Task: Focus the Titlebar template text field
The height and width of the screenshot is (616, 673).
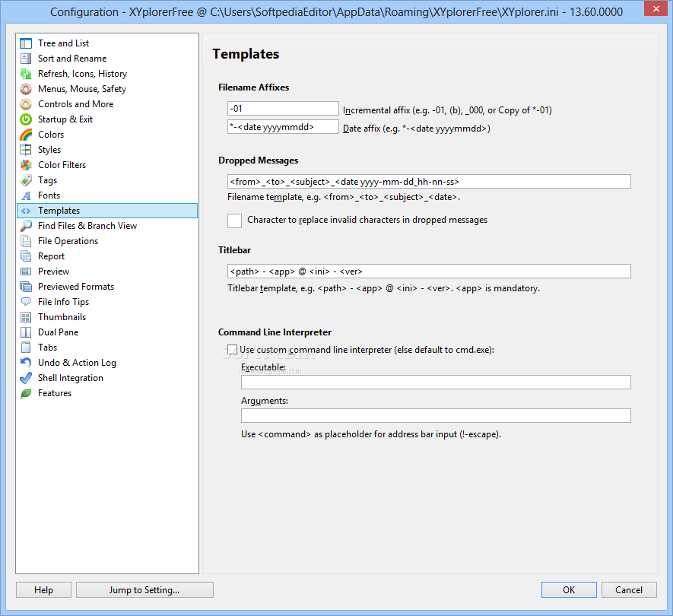Action: pos(429,271)
